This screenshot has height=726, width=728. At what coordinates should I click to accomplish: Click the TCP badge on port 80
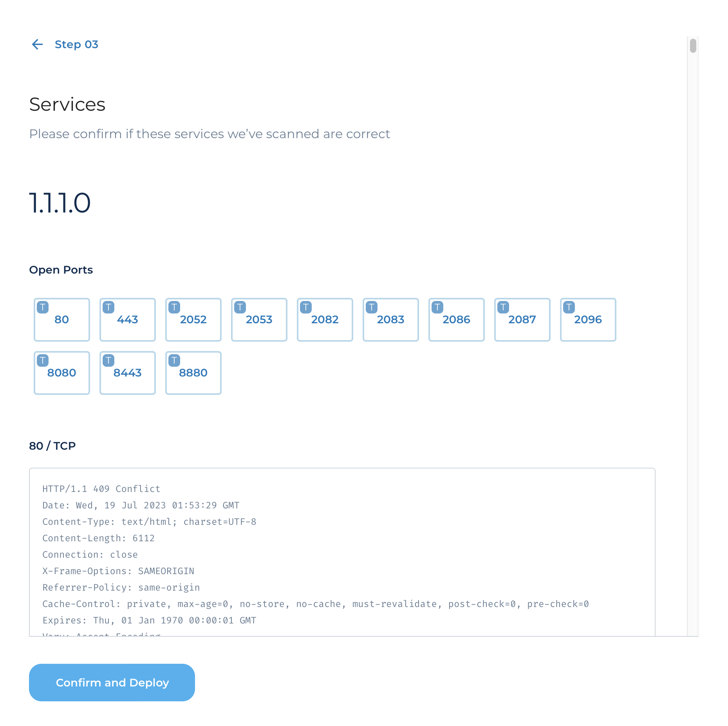43,307
